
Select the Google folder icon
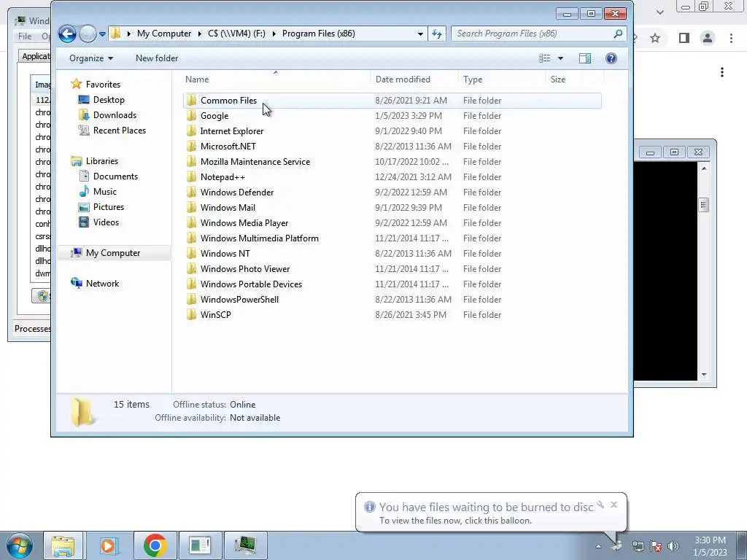click(192, 116)
